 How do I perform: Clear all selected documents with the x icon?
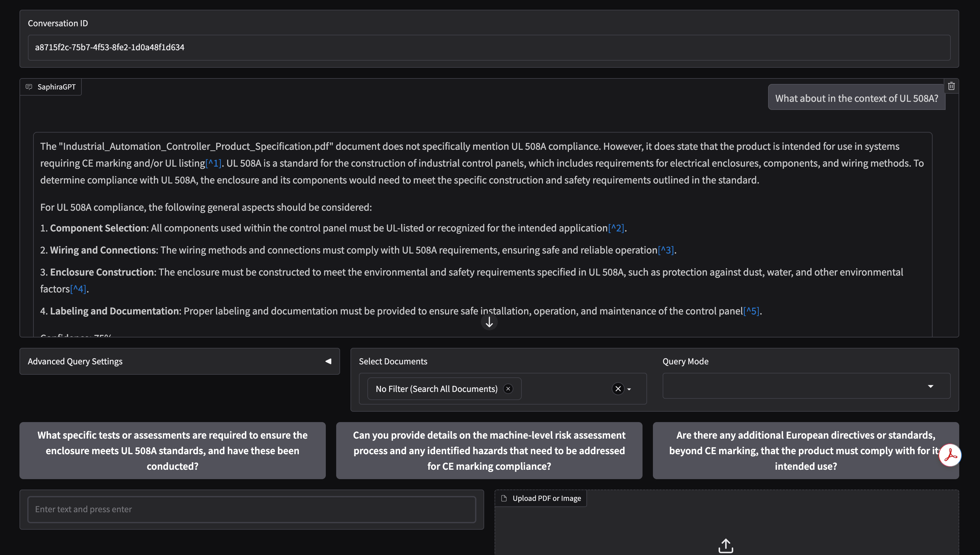tap(618, 389)
